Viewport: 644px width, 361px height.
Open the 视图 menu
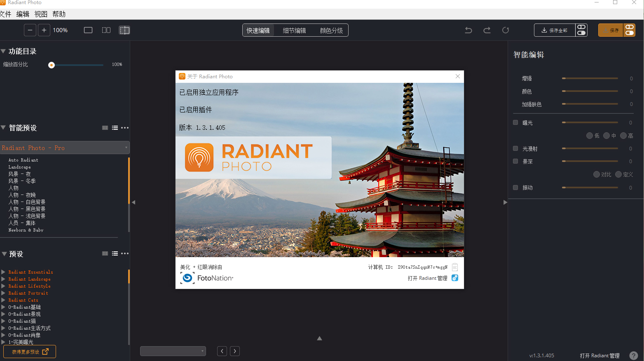[x=41, y=14]
